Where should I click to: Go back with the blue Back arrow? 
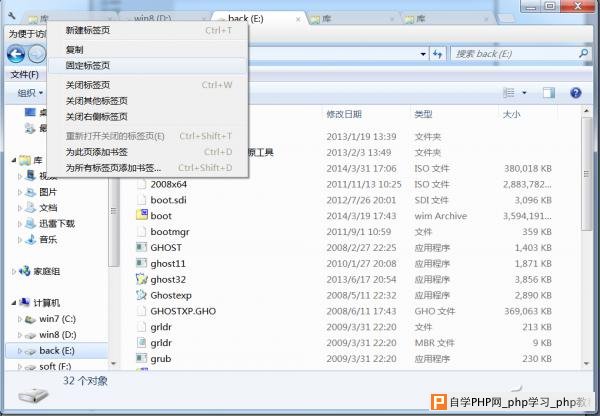(16, 54)
